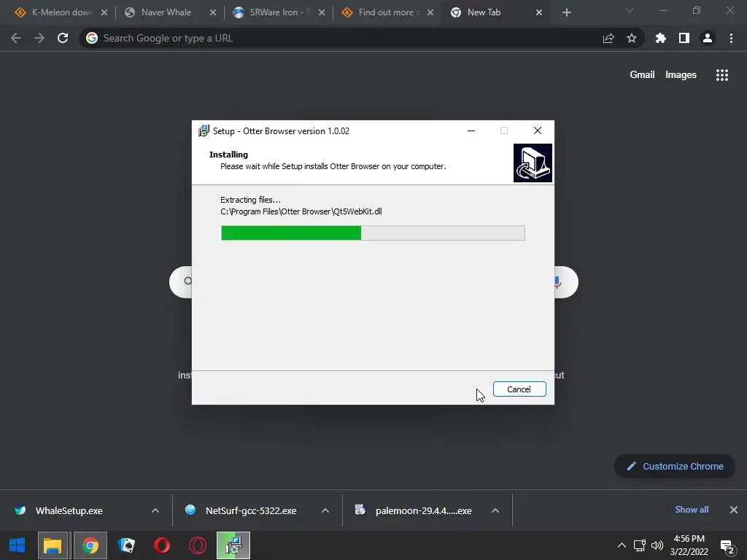Screen dimensions: 747x560
Task: Toggle the Chrome side panel icon
Action: (x=684, y=38)
